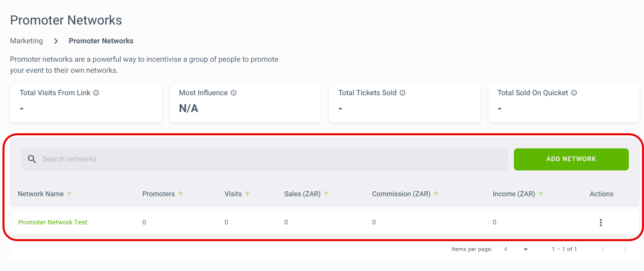Screen dimensions: 644x271
Task: Go to next page of networks
Action: click(625, 249)
